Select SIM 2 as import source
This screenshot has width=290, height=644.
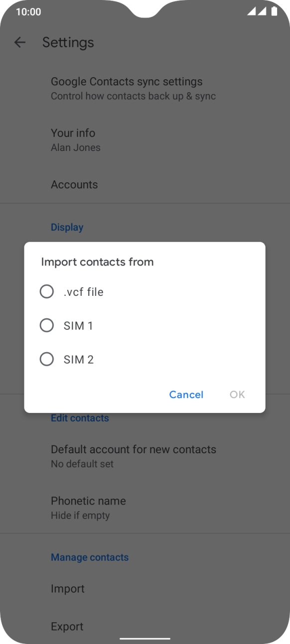[x=47, y=359]
